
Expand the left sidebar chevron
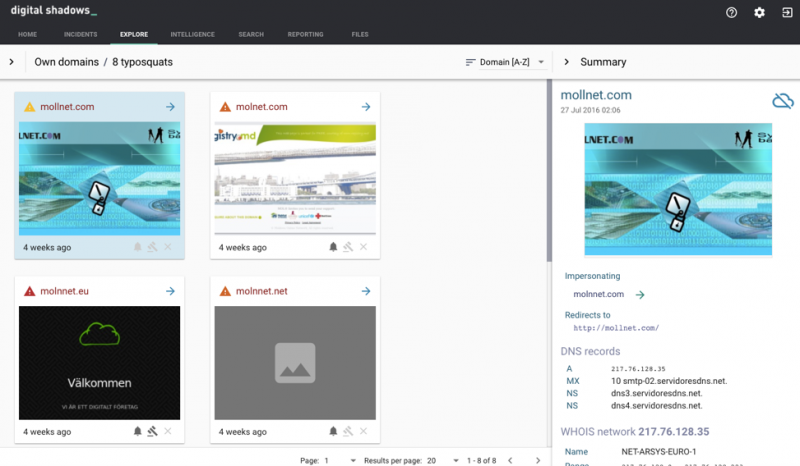(11, 62)
